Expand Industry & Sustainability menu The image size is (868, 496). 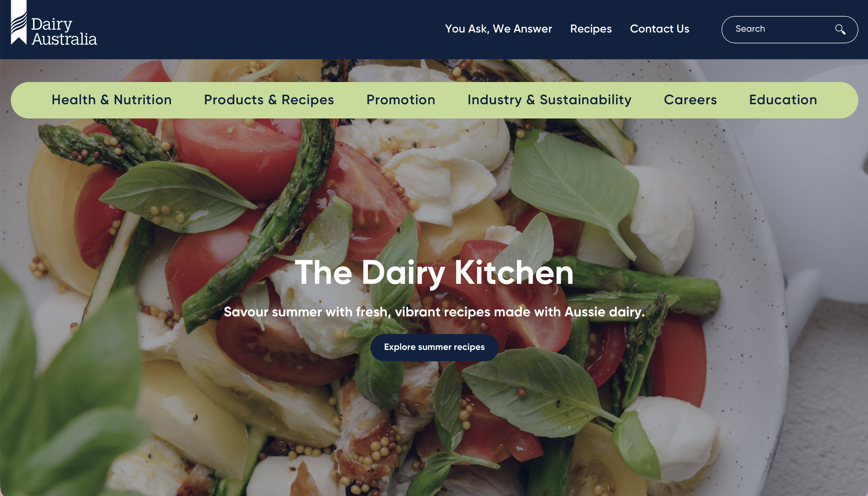point(549,100)
